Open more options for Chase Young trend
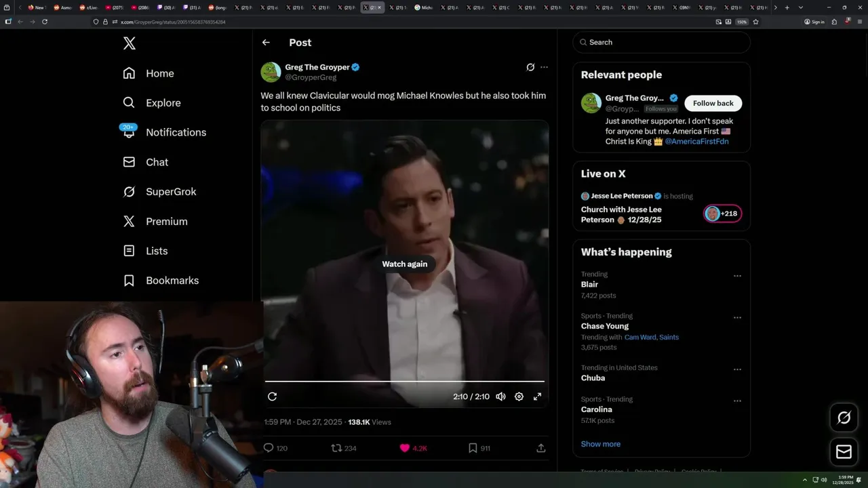This screenshot has width=868, height=488. [737, 318]
